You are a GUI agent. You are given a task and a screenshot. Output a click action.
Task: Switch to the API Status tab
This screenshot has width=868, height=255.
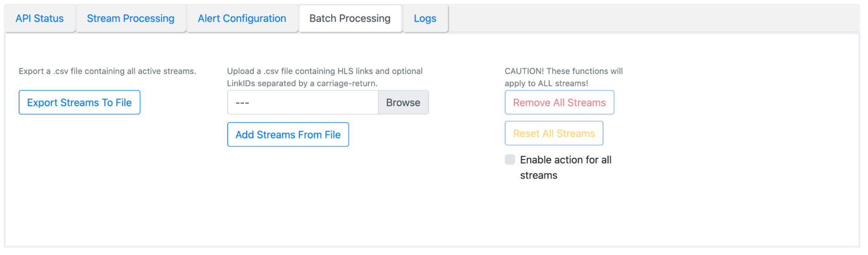[x=40, y=19]
